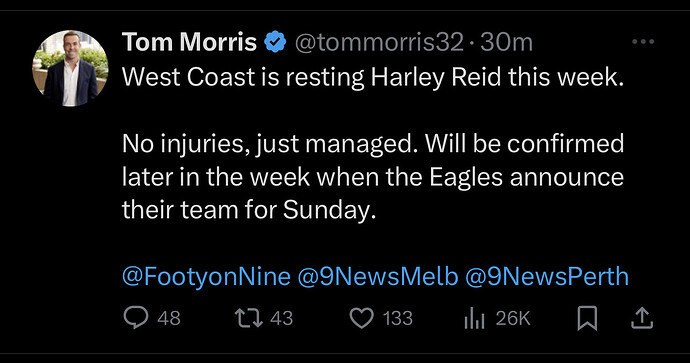This screenshot has width=690, height=363.
Task: Open the @tommorris32 handle link
Action: [x=379, y=43]
